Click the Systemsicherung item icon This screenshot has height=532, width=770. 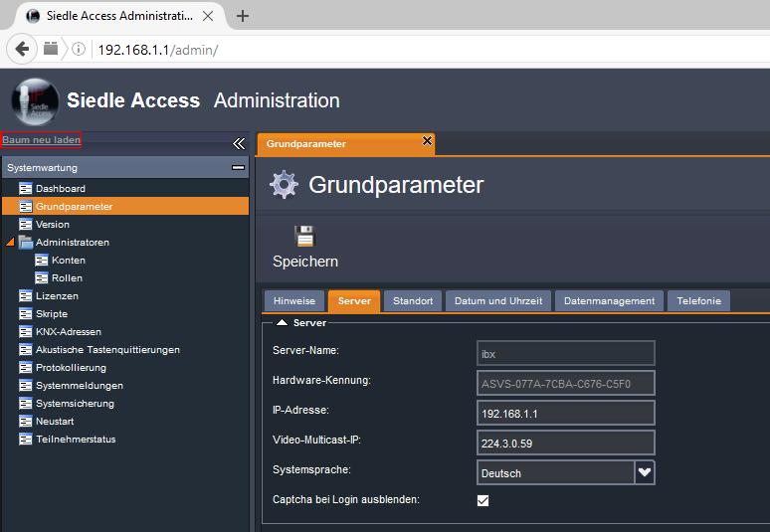coord(26,404)
